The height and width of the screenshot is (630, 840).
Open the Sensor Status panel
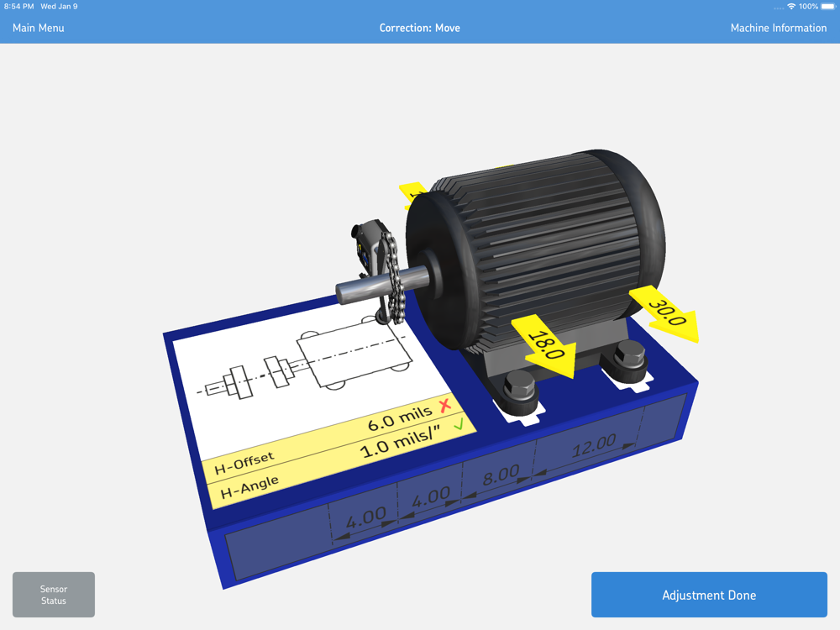coord(54,595)
